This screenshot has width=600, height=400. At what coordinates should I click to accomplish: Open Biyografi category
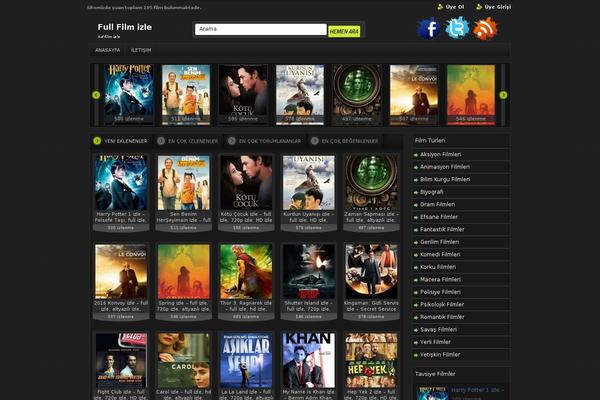pyautogui.click(x=432, y=192)
